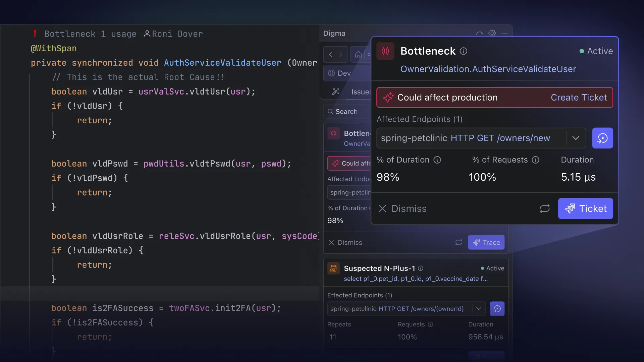
Task: Open the recheck icon beside Ticket button
Action: click(x=544, y=208)
